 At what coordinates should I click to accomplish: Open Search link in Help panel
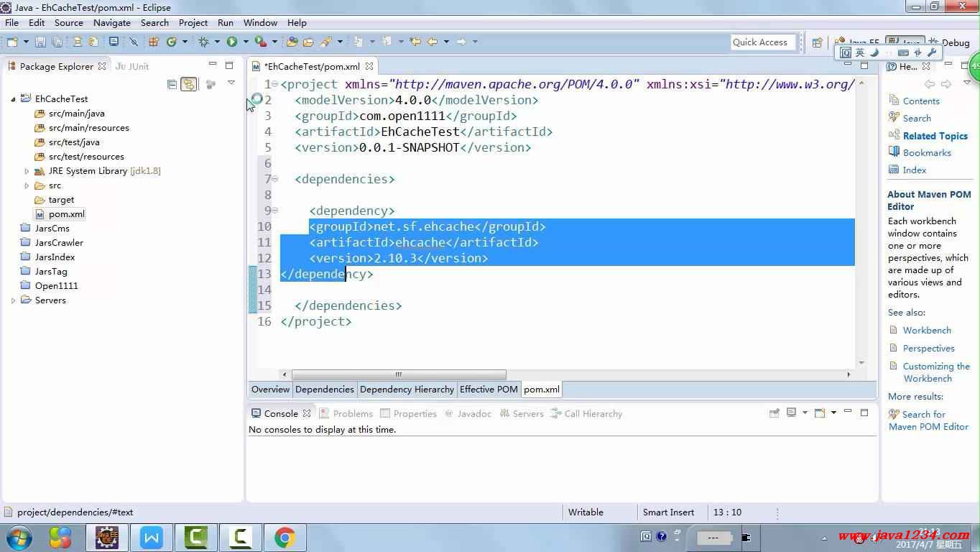point(917,118)
